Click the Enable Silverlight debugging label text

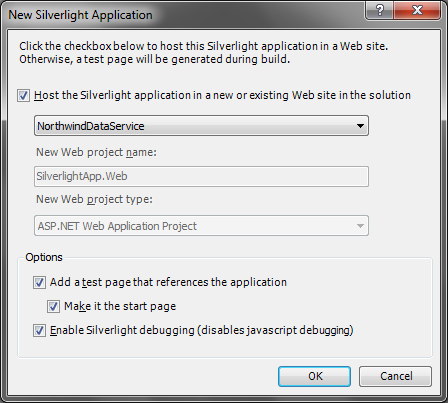click(202, 330)
